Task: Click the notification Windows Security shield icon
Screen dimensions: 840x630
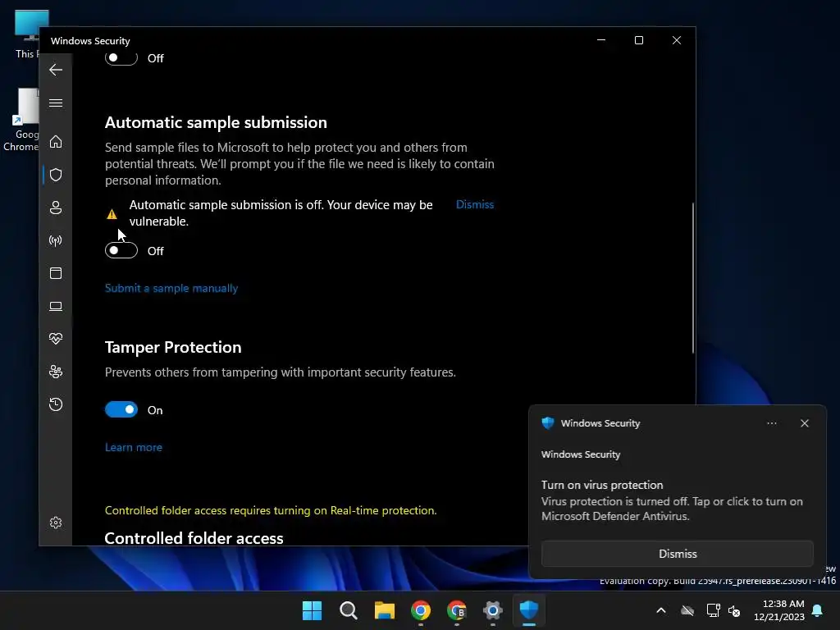Action: [x=547, y=423]
